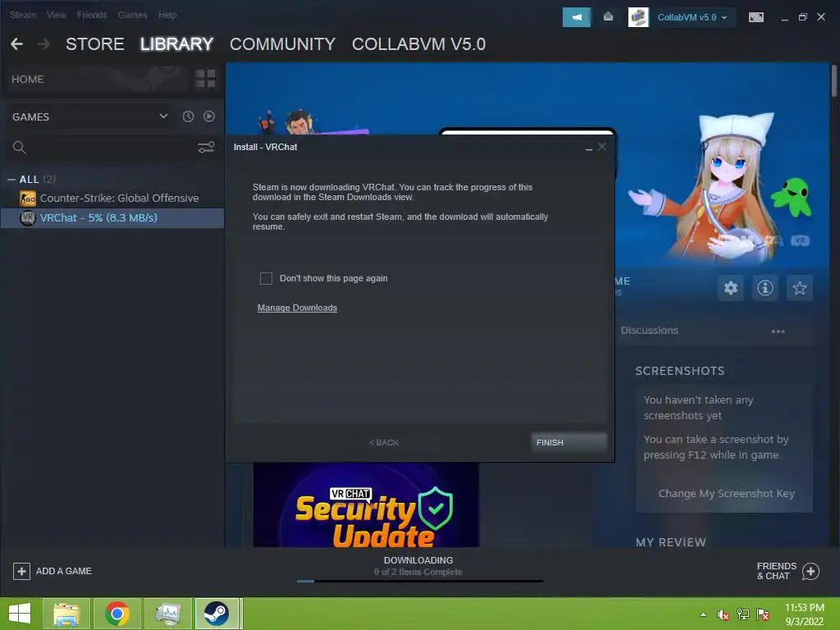
Task: Open the Help menu
Action: click(167, 15)
